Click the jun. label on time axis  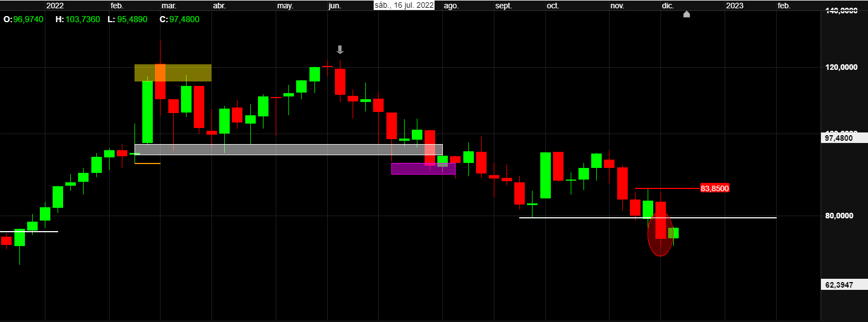(335, 6)
